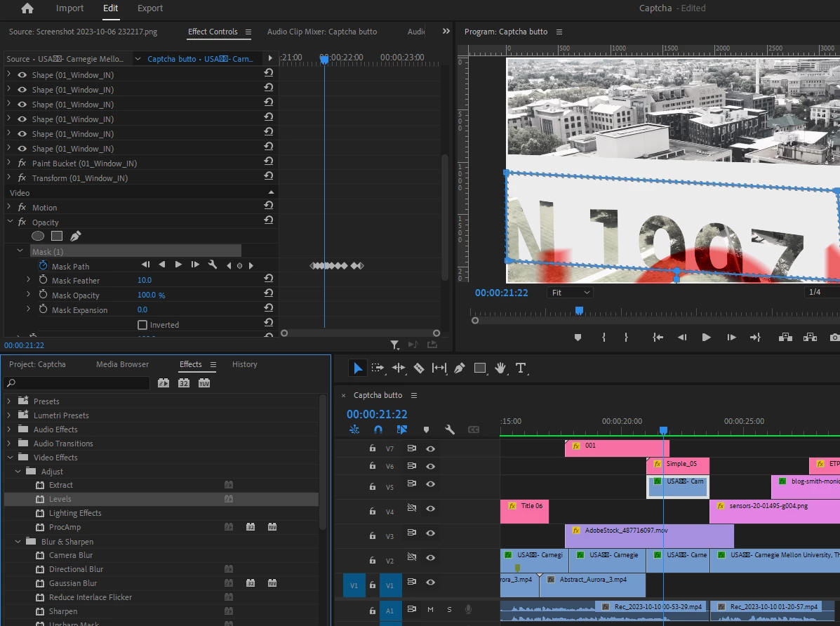Toggle sync lock on V4
Screen dimensions: 840x626
[x=411, y=508]
